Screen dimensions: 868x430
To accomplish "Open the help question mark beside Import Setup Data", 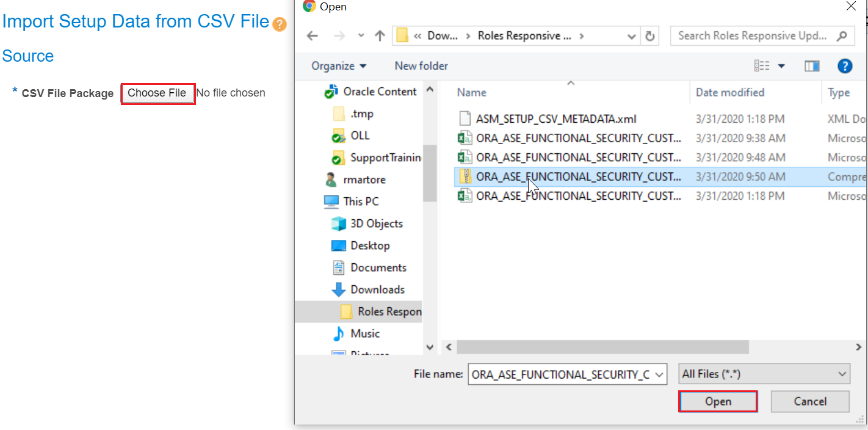I will (x=280, y=23).
